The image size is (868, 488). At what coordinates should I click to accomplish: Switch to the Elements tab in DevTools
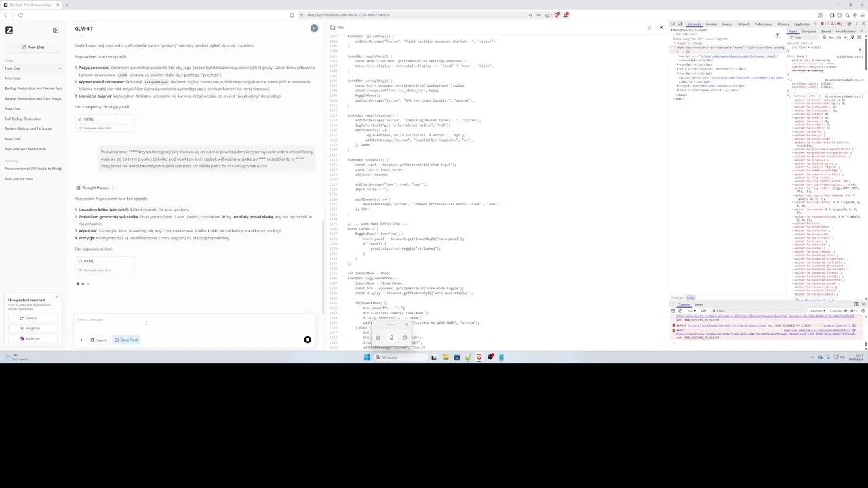click(694, 24)
